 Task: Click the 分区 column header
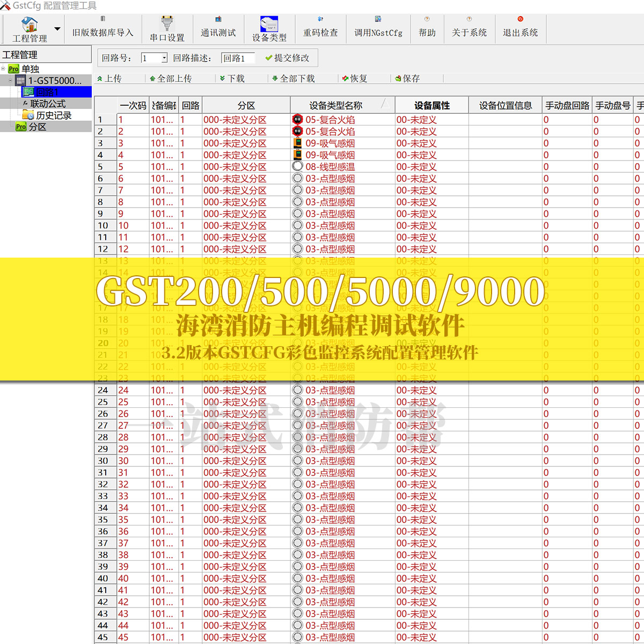click(x=246, y=105)
